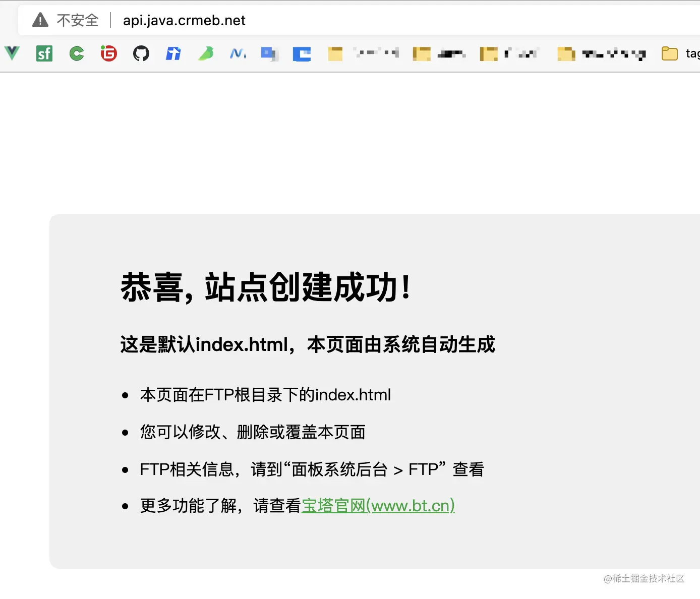Open the green C bookmark icon
Image resolution: width=700 pixels, height=599 pixels.
tap(77, 53)
